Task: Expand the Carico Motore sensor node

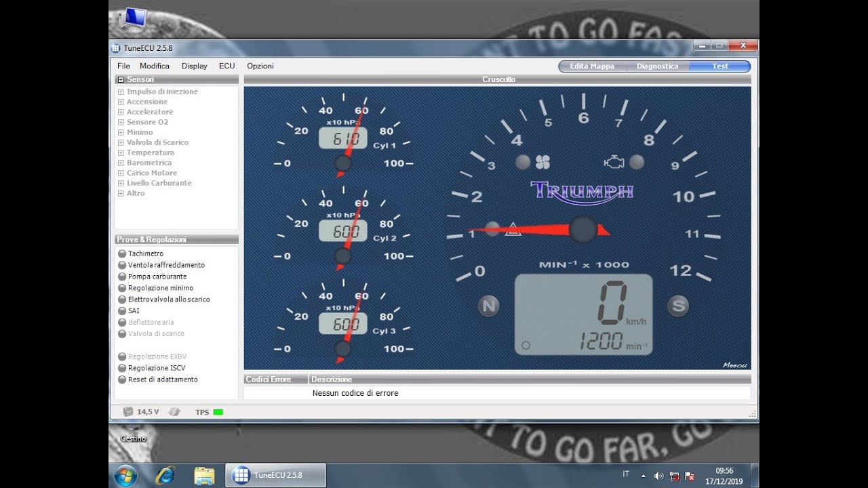Action: tap(121, 173)
